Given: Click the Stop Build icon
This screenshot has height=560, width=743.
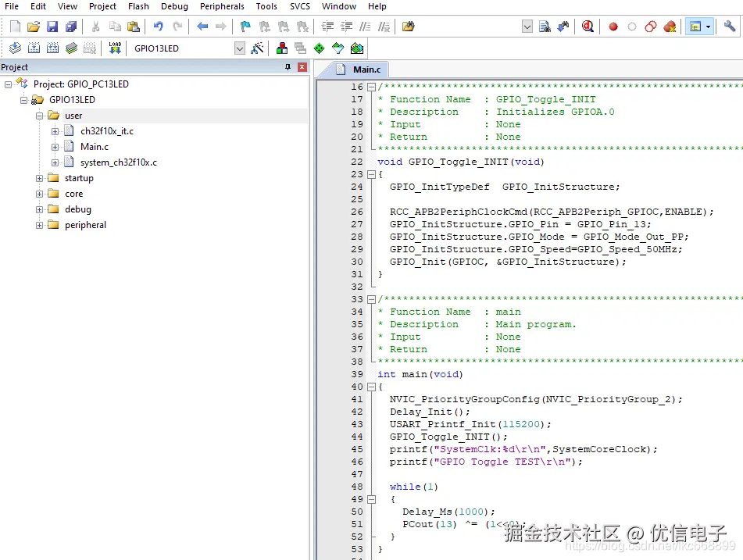Looking at the screenshot, I should pyautogui.click(x=90, y=48).
